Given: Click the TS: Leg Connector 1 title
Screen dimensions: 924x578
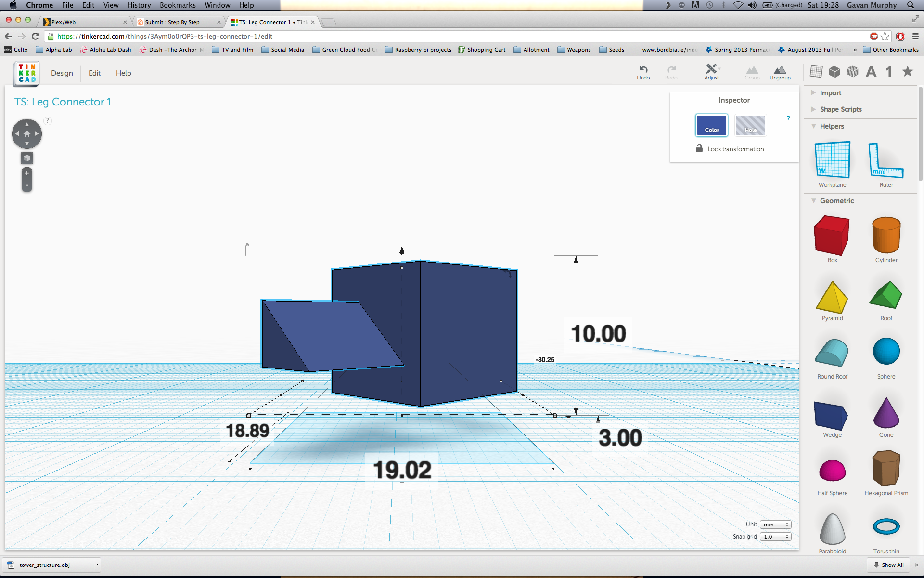Looking at the screenshot, I should point(63,102).
